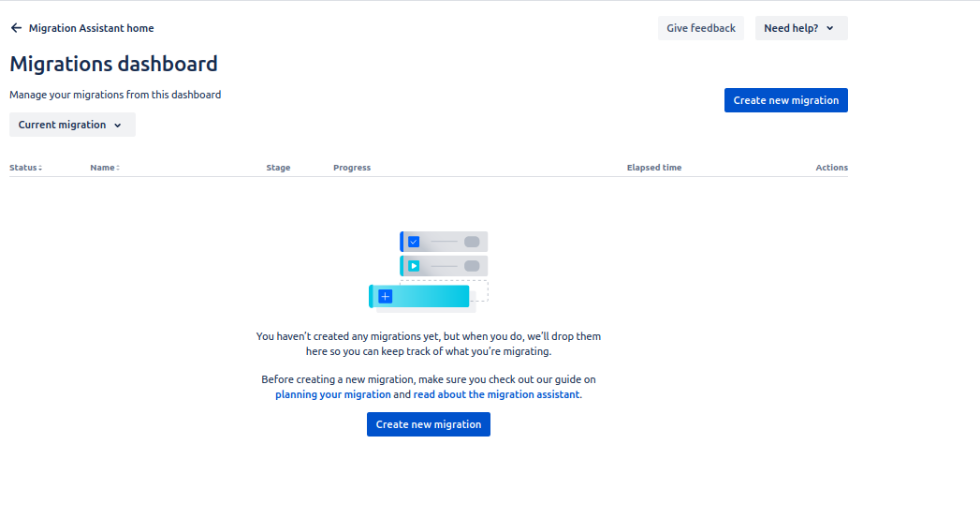Click the gray pill in the illustration's top row
This screenshot has height=518, width=980.
[472, 242]
